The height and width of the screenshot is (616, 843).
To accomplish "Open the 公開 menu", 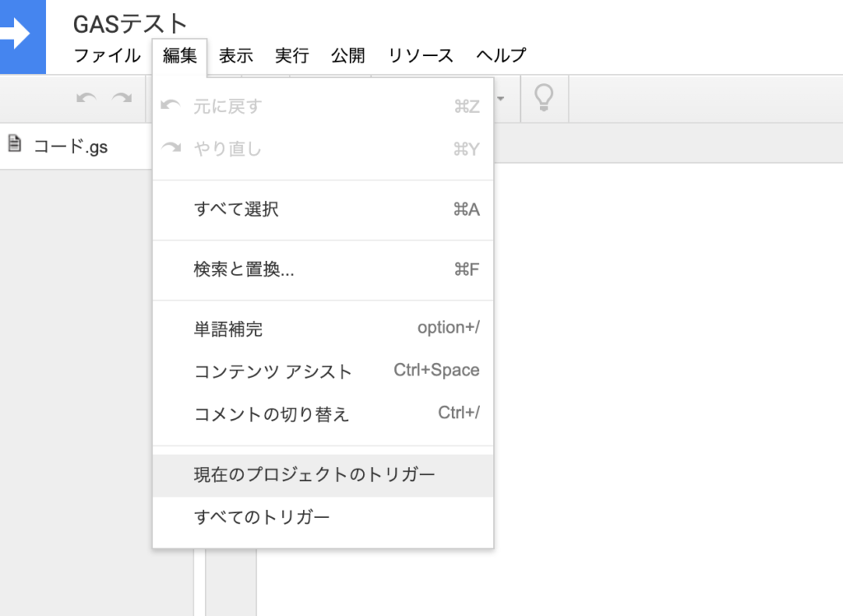I will pos(348,55).
